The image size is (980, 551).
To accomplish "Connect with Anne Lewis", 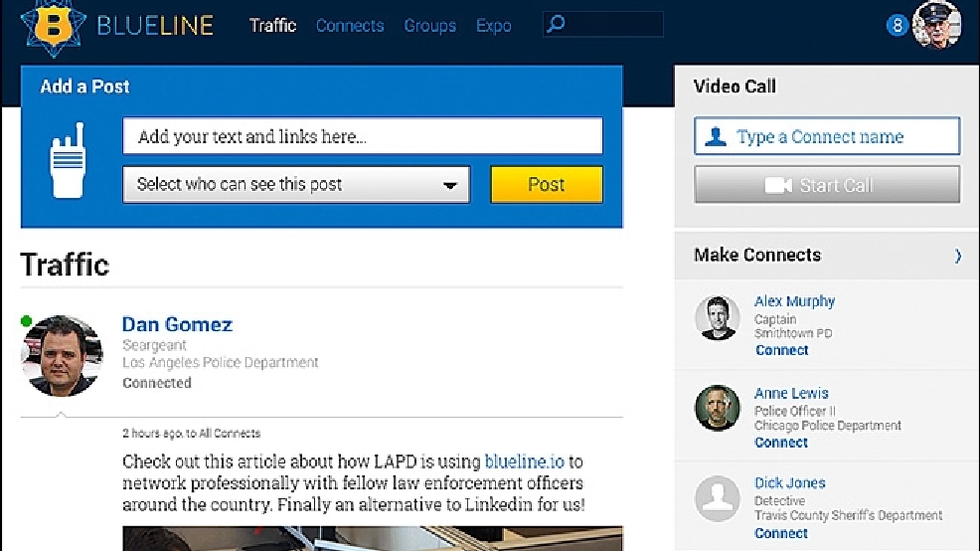I will click(x=781, y=443).
